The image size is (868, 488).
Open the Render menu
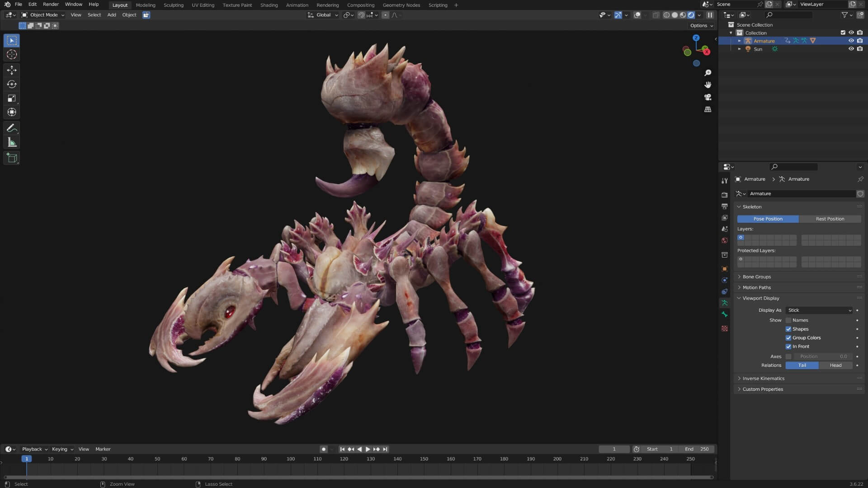[x=51, y=5]
